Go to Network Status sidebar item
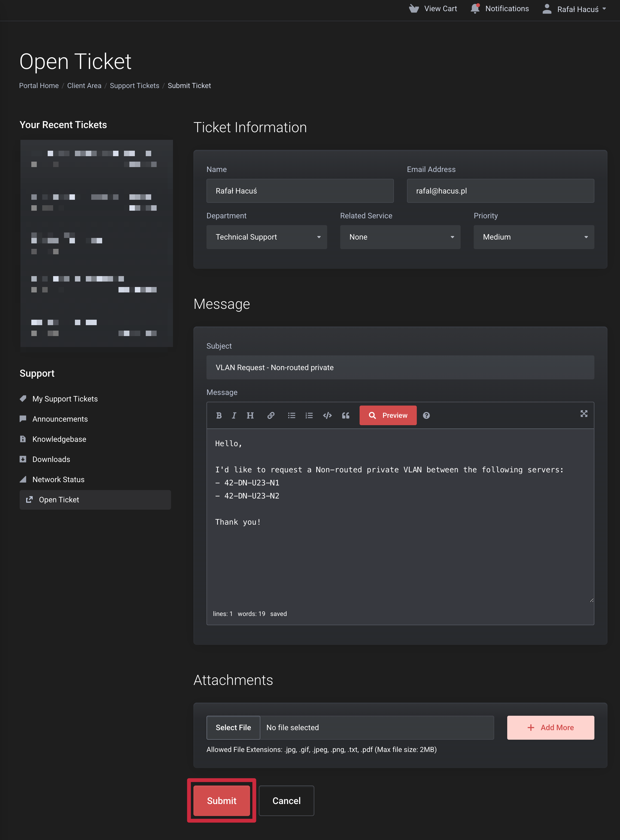This screenshot has width=620, height=840. click(x=58, y=479)
